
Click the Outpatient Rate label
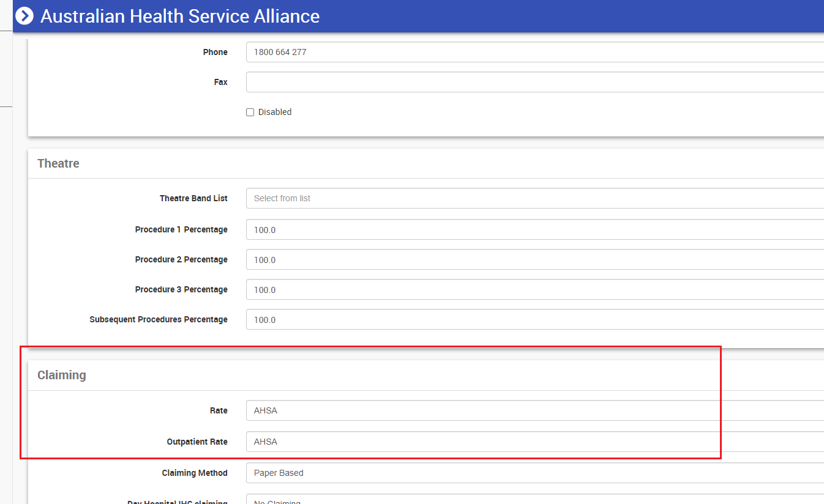197,442
